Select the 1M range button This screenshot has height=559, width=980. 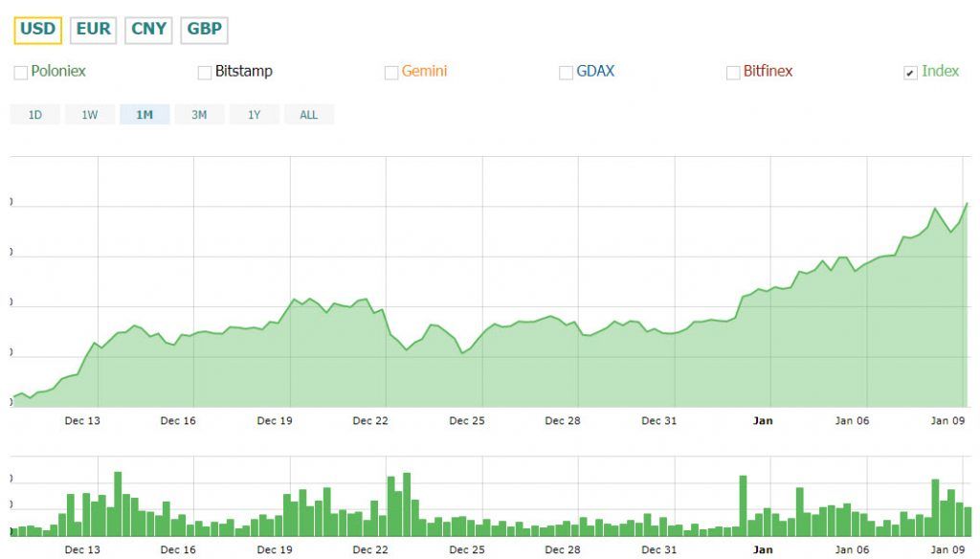pos(145,115)
